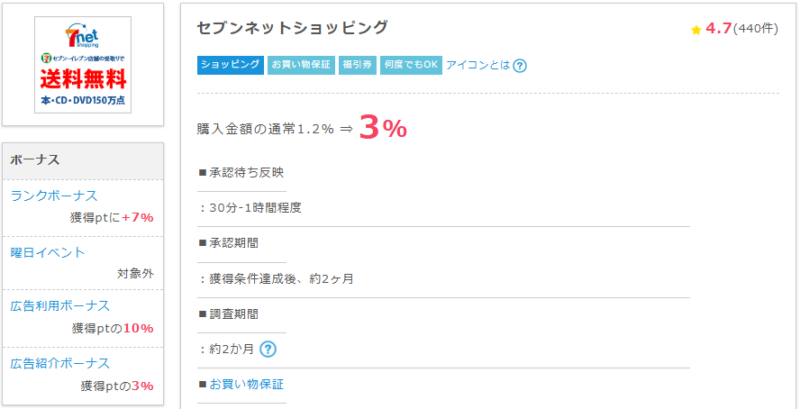The width and height of the screenshot is (800, 409).
Task: Open the お買い物保証 link at bottom
Action: tap(246, 383)
